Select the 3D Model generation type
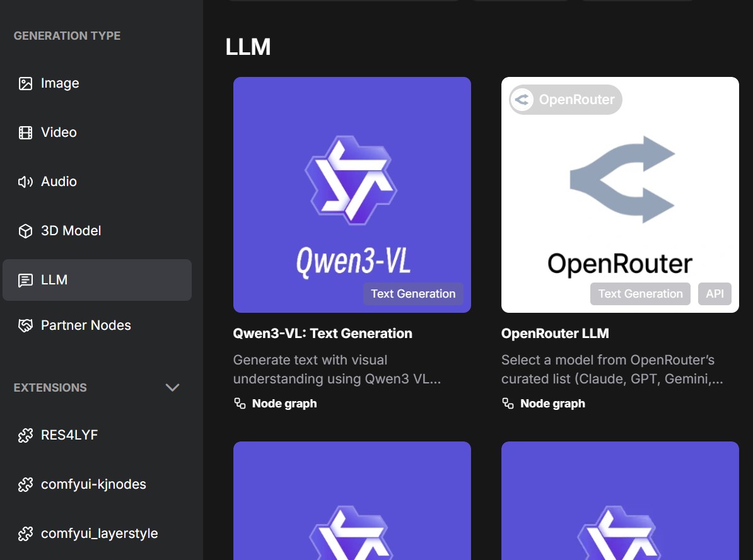This screenshot has width=753, height=560. click(97, 231)
